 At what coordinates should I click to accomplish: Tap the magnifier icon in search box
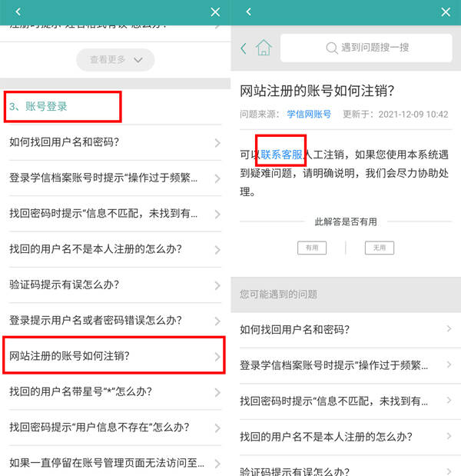point(332,48)
